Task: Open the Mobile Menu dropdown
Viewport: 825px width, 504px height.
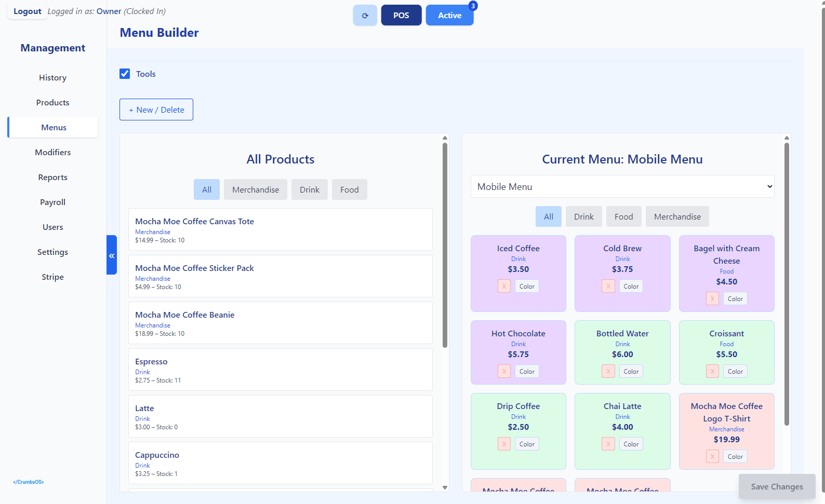Action: point(622,187)
